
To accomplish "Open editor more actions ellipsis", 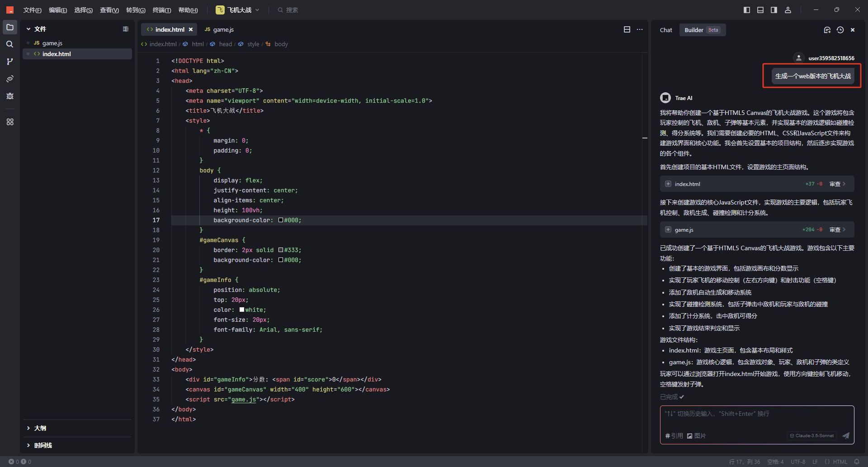I will (640, 29).
